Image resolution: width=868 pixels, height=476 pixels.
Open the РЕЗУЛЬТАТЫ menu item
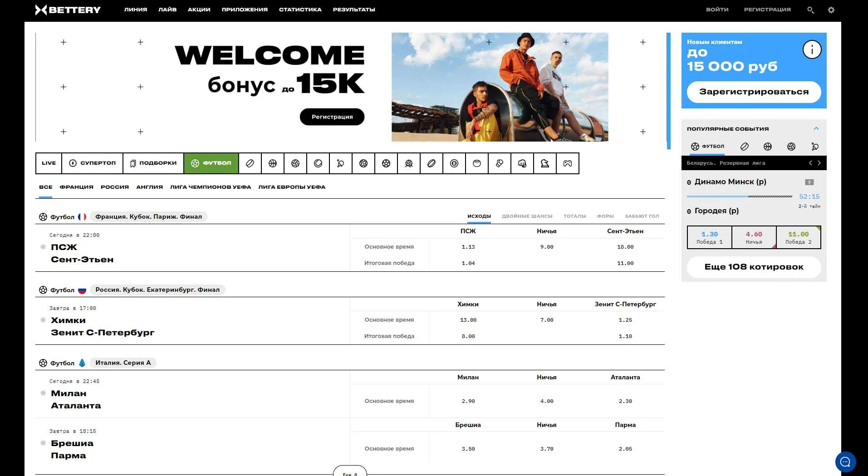[x=354, y=10]
